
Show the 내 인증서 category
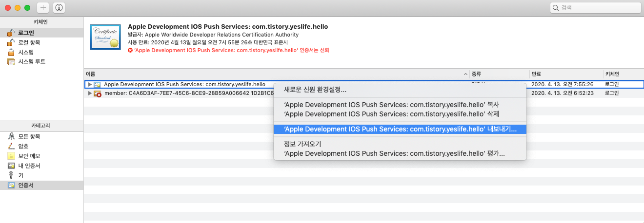[41, 166]
